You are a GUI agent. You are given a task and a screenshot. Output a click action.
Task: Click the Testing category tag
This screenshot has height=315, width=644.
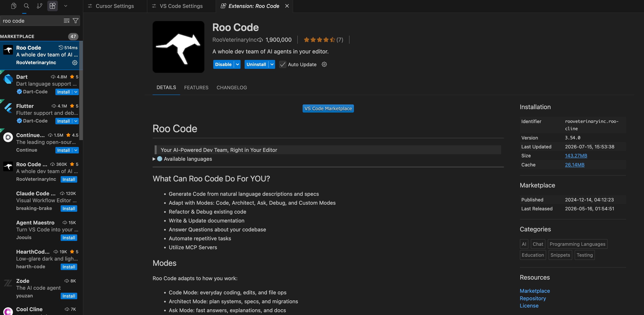(x=585, y=255)
